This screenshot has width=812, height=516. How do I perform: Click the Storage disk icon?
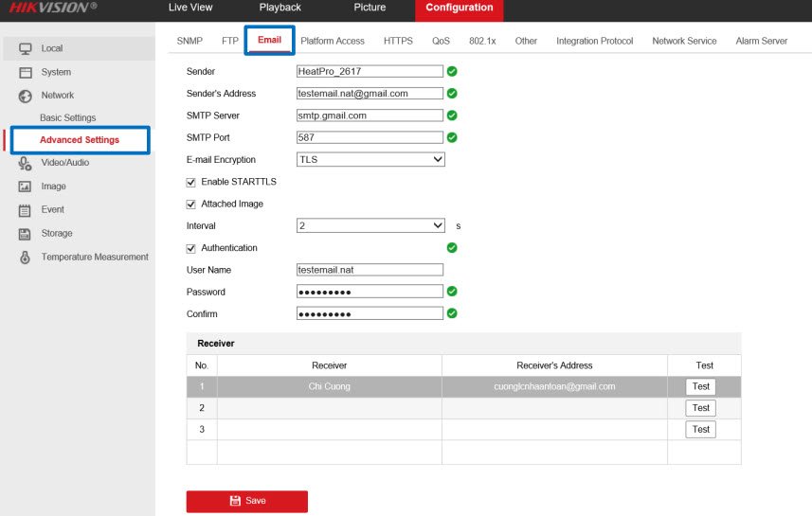pos(26,234)
